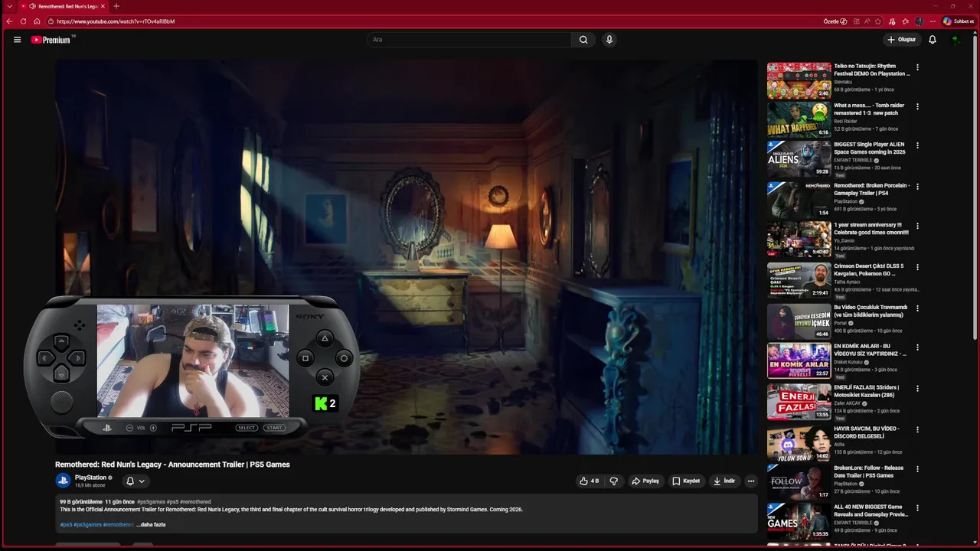This screenshot has width=980, height=551.
Task: Open Tomb raider remastered new patch video
Action: coord(869,109)
